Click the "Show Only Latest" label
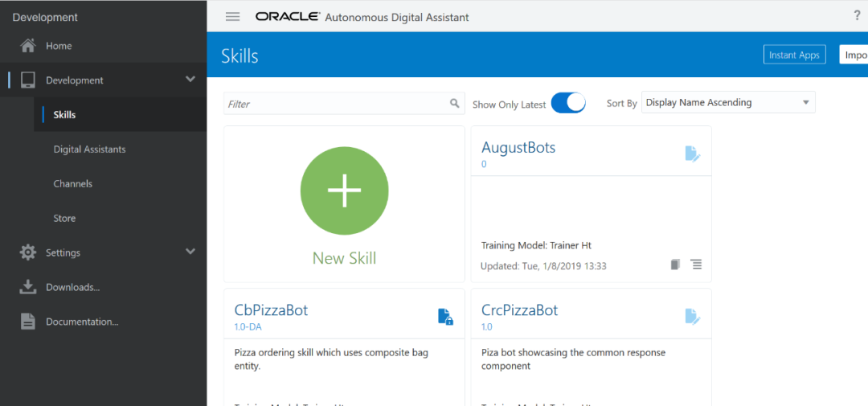This screenshot has width=868, height=406. (x=510, y=105)
